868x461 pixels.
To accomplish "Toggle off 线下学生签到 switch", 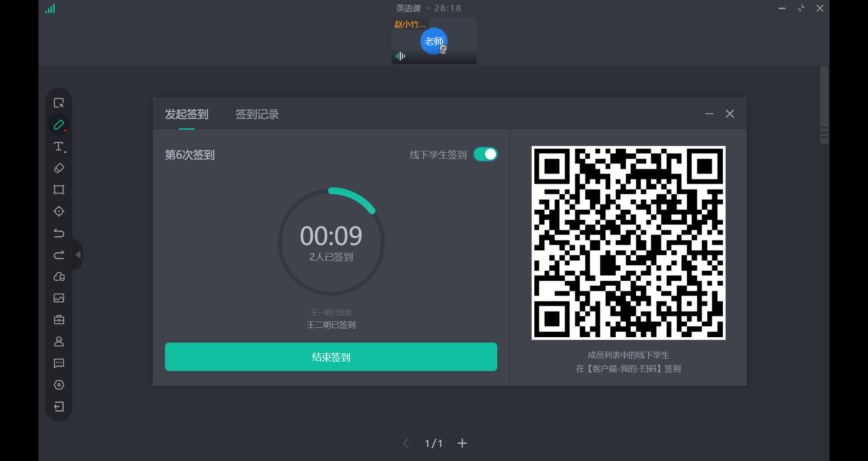I will pyautogui.click(x=485, y=155).
